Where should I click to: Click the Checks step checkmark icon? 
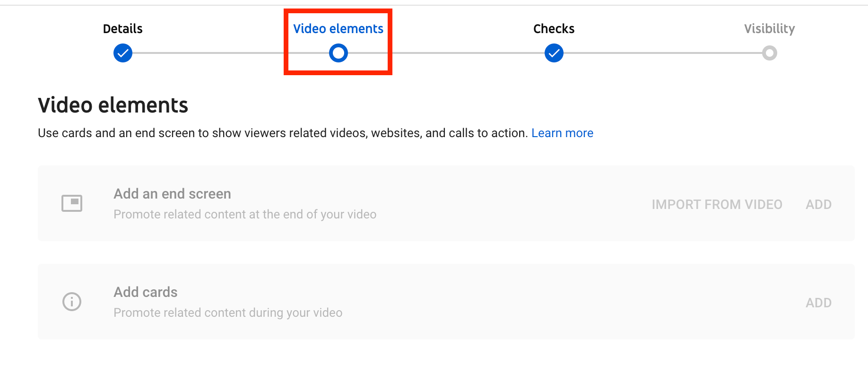tap(554, 53)
